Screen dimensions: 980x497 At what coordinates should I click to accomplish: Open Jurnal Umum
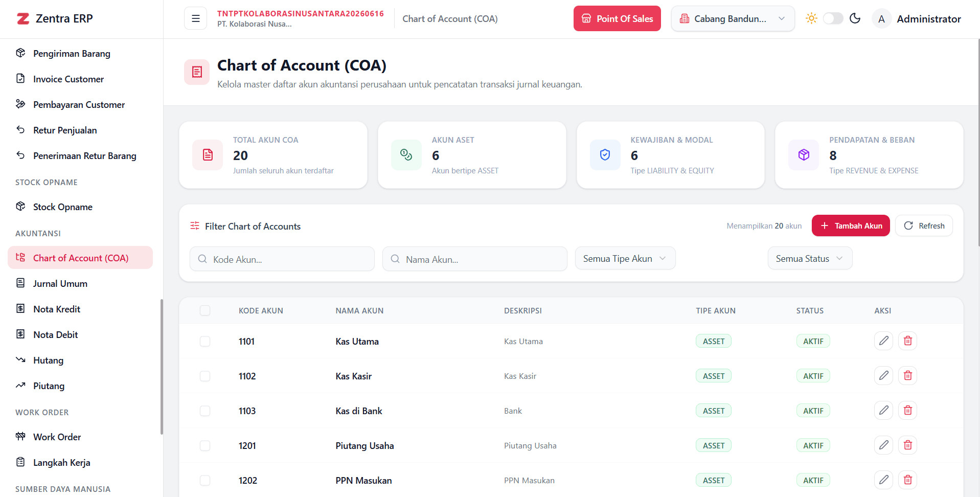click(x=80, y=283)
